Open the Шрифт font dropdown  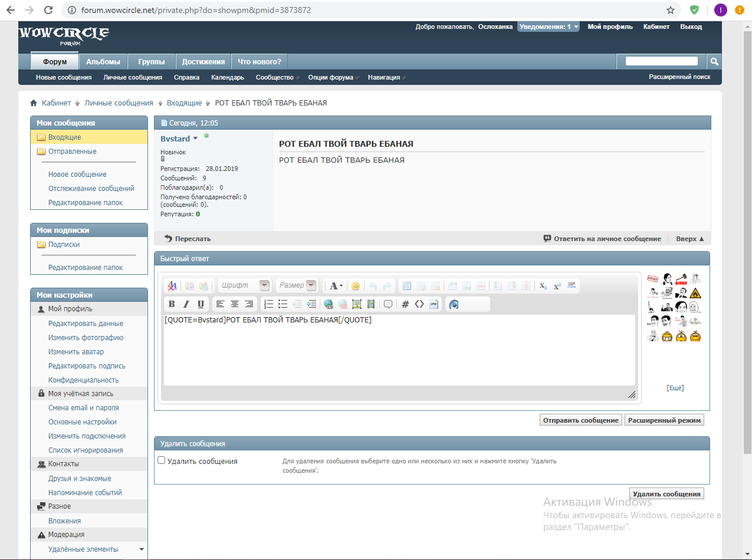coord(265,285)
